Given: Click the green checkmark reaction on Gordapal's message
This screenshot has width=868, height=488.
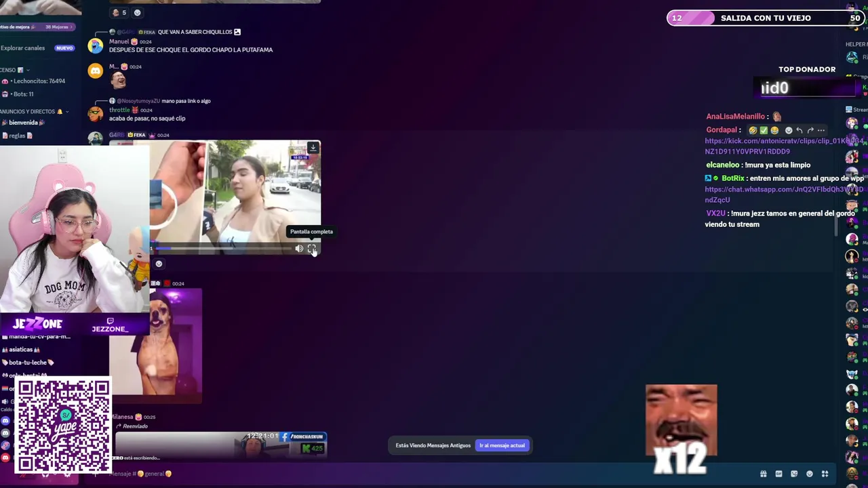Looking at the screenshot, I should coord(764,130).
